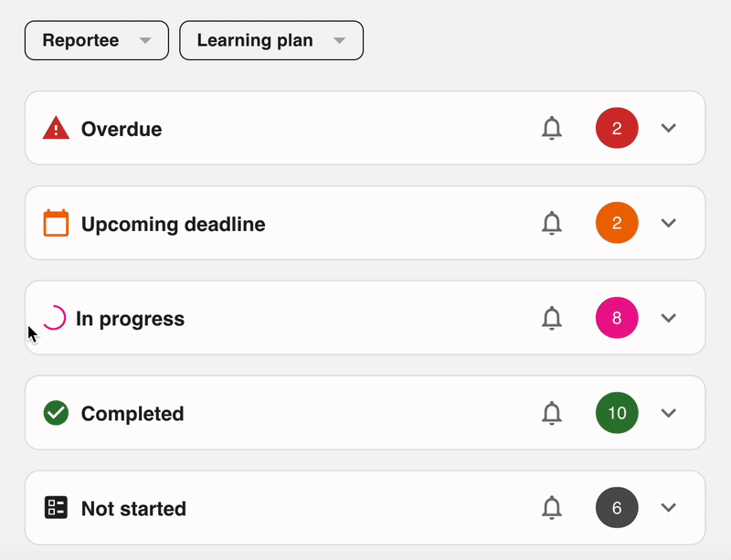Expand the In progress section chevron
Screen dimensions: 731x560
pyautogui.click(x=669, y=318)
